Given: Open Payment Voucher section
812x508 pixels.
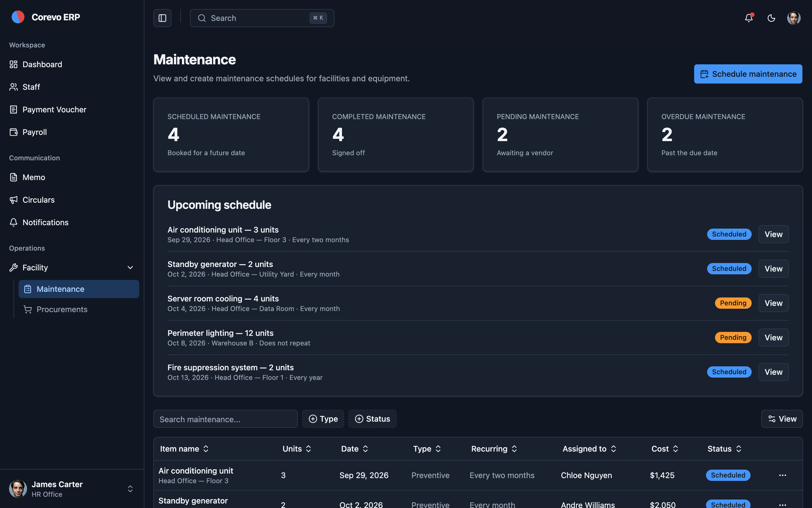Looking at the screenshot, I should click(x=72, y=110).
